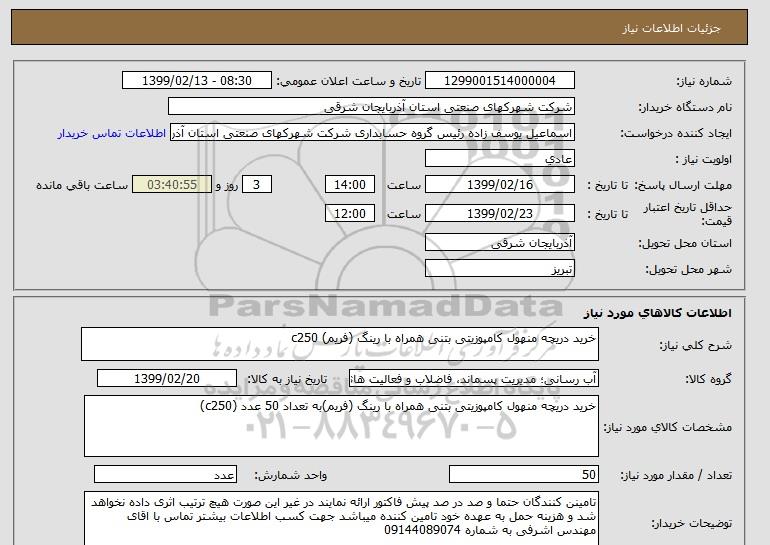
Task: Click the delivery city field تبریز
Action: tap(499, 269)
